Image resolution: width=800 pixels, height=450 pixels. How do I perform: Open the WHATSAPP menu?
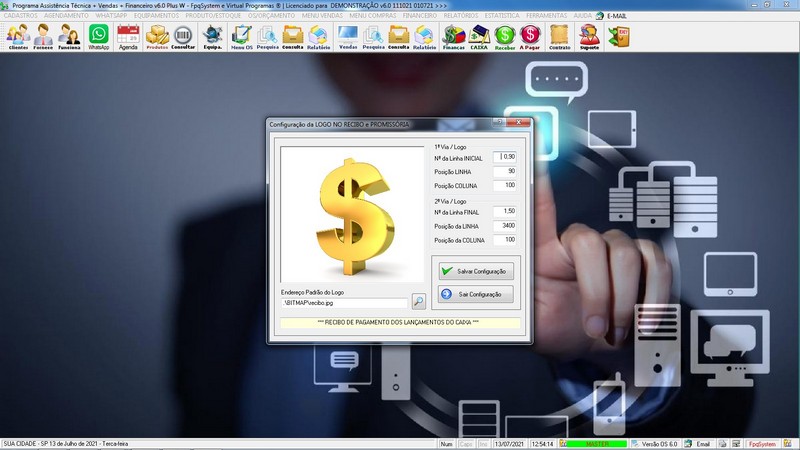[111, 16]
